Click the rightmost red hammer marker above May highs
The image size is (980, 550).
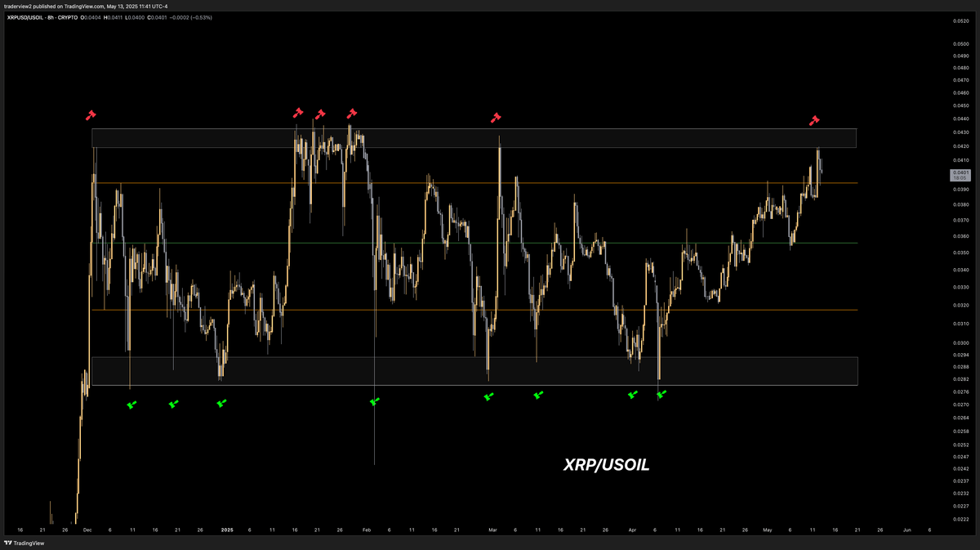pyautogui.click(x=814, y=121)
